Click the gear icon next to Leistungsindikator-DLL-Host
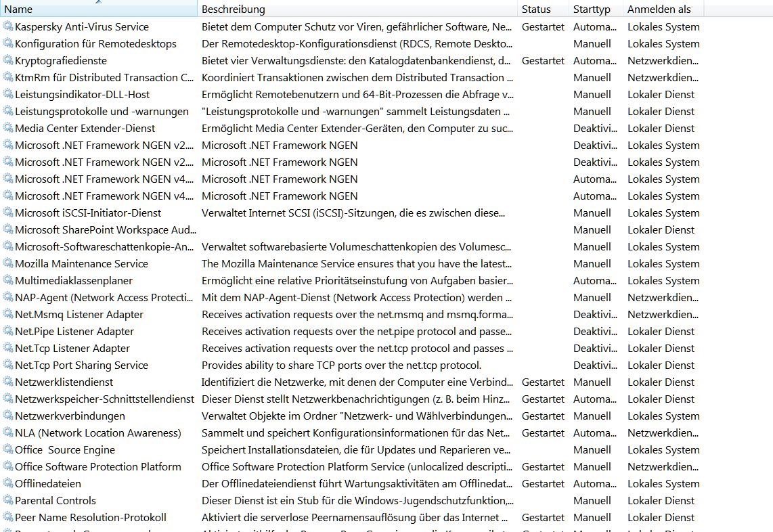The height and width of the screenshot is (532, 773). coord(8,93)
